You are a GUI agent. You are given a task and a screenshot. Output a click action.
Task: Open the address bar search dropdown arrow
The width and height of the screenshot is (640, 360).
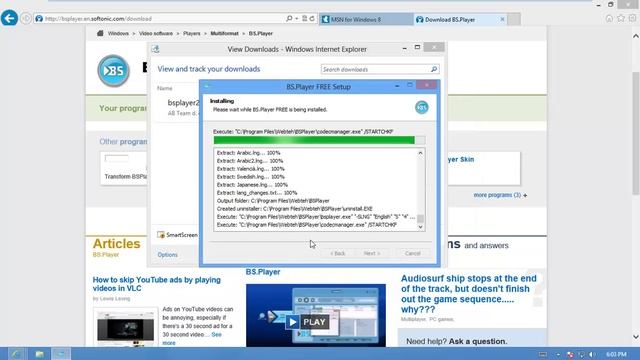pos(296,18)
